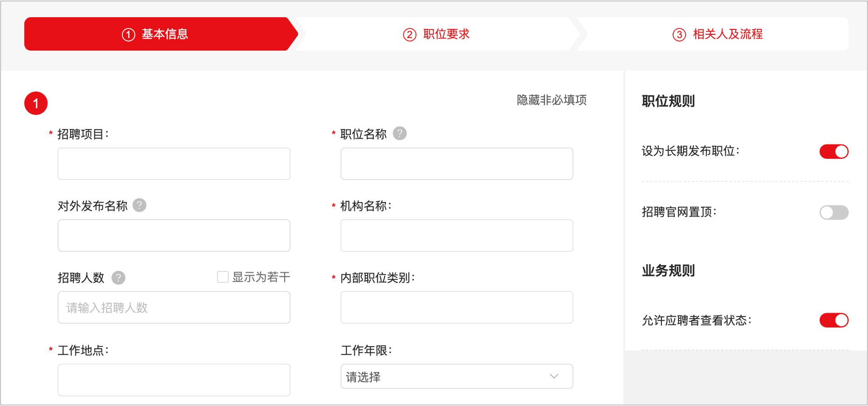This screenshot has height=406, width=868.
Task: Toggle 设为长期发布职位 switch off
Action: pos(834,152)
